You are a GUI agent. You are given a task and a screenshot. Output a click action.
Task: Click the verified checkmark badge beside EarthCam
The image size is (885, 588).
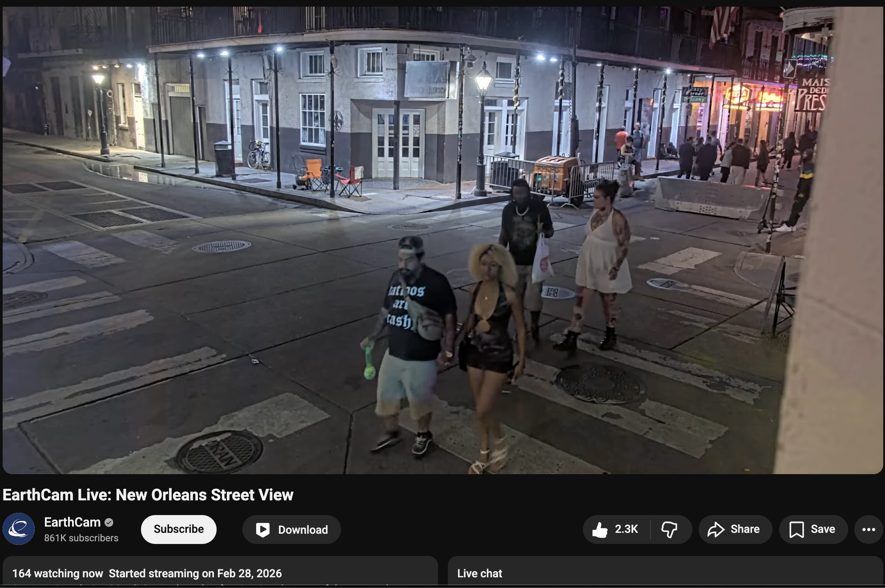[109, 522]
